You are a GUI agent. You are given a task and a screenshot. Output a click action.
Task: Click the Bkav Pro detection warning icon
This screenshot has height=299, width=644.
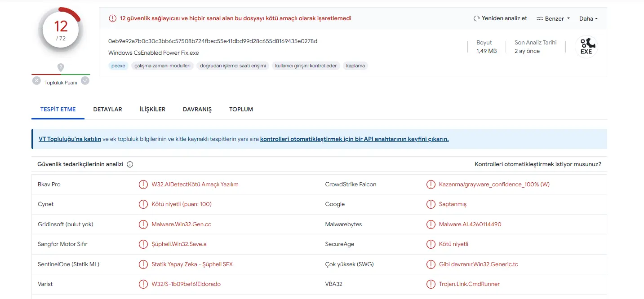pyautogui.click(x=143, y=185)
